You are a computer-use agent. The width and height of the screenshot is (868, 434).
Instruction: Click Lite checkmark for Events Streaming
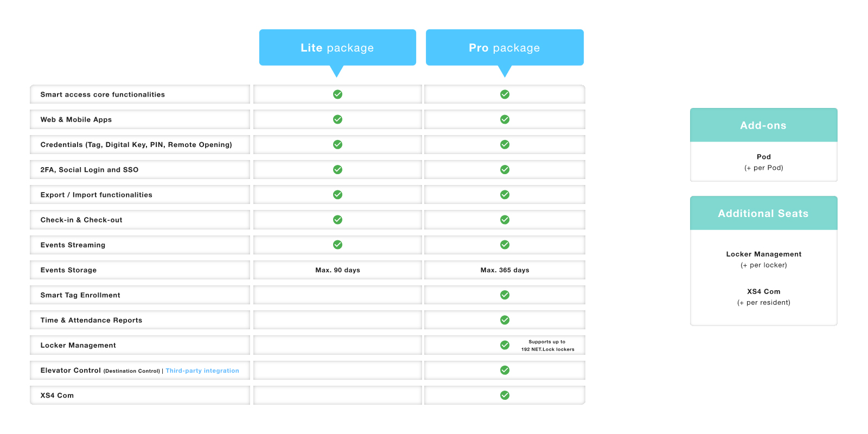337,245
